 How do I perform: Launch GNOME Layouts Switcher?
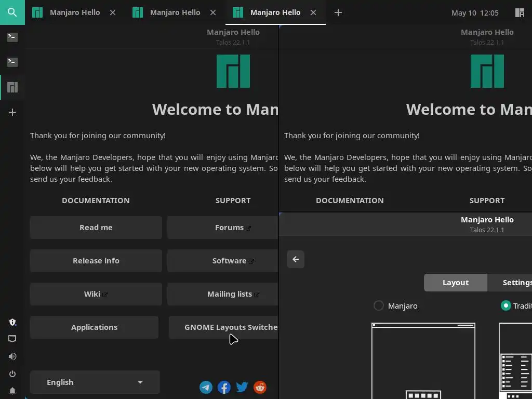pyautogui.click(x=223, y=327)
